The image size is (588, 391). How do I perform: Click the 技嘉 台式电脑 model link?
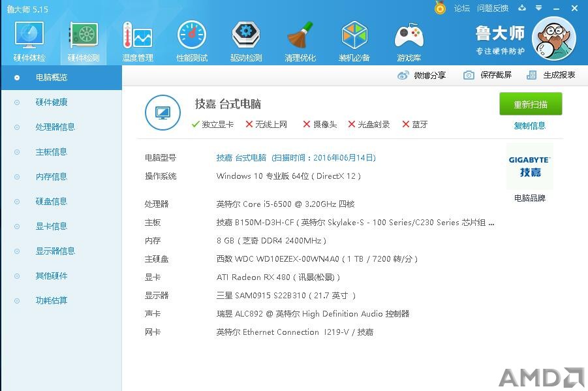click(296, 157)
